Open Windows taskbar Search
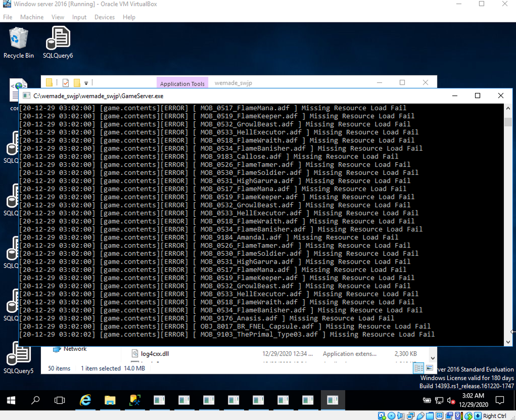516x420 pixels. (35, 400)
